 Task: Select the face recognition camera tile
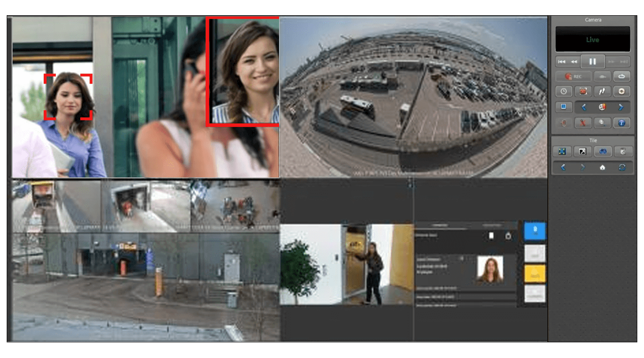coord(146,97)
